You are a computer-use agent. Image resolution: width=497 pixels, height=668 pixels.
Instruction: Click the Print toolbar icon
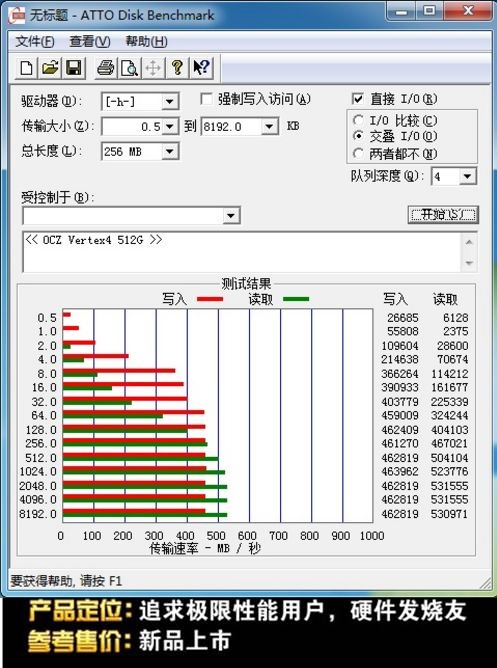105,68
